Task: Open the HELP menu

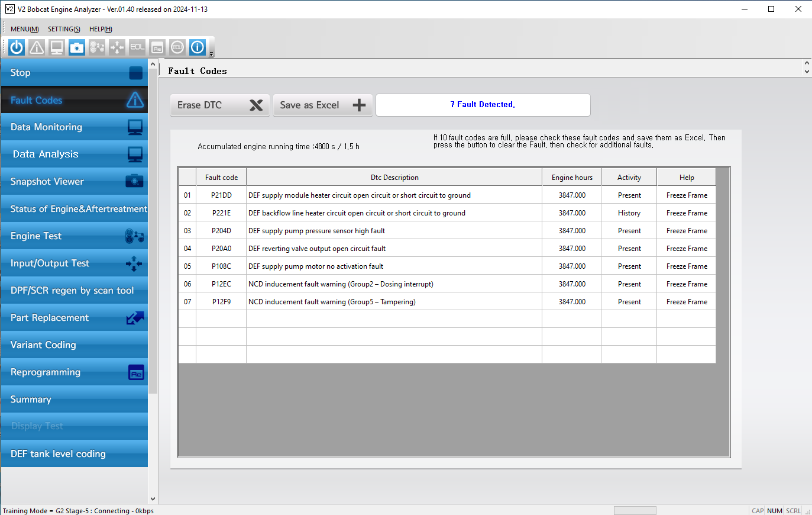Action: pos(101,29)
